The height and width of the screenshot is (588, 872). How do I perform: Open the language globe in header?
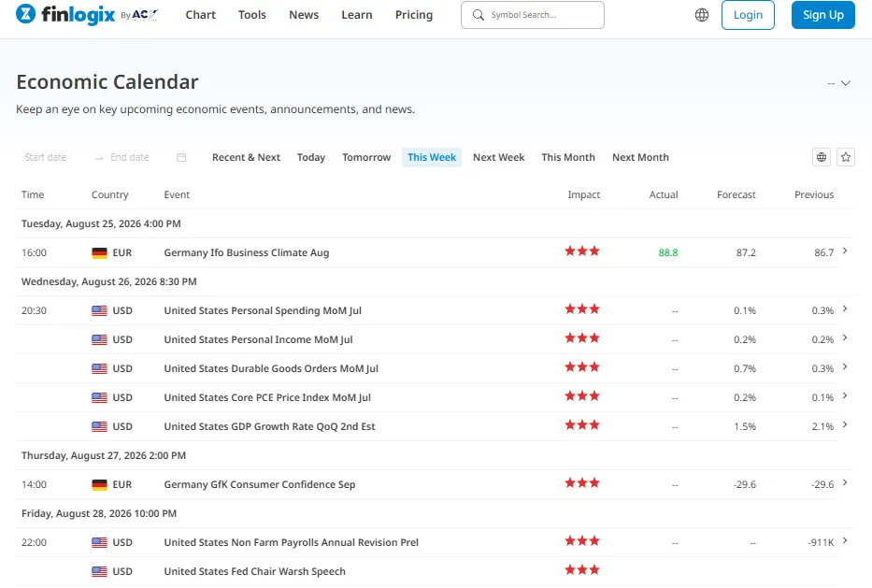pyautogui.click(x=702, y=15)
